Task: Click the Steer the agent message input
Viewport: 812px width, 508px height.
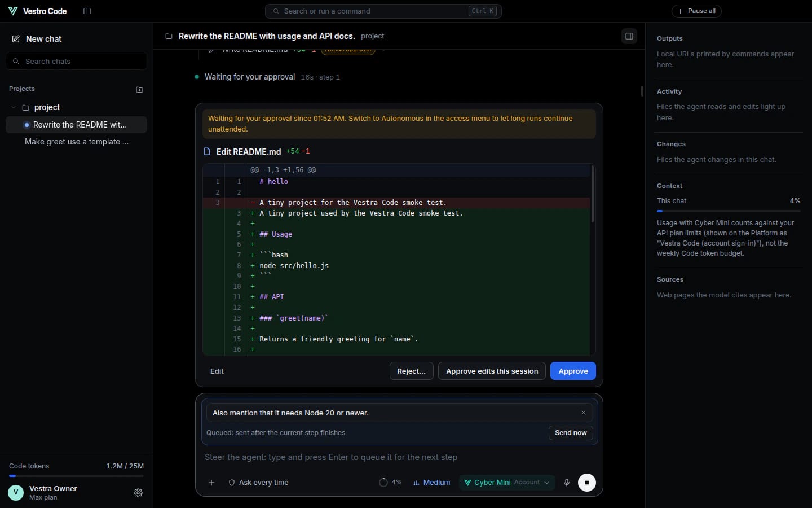Action: pos(399,457)
